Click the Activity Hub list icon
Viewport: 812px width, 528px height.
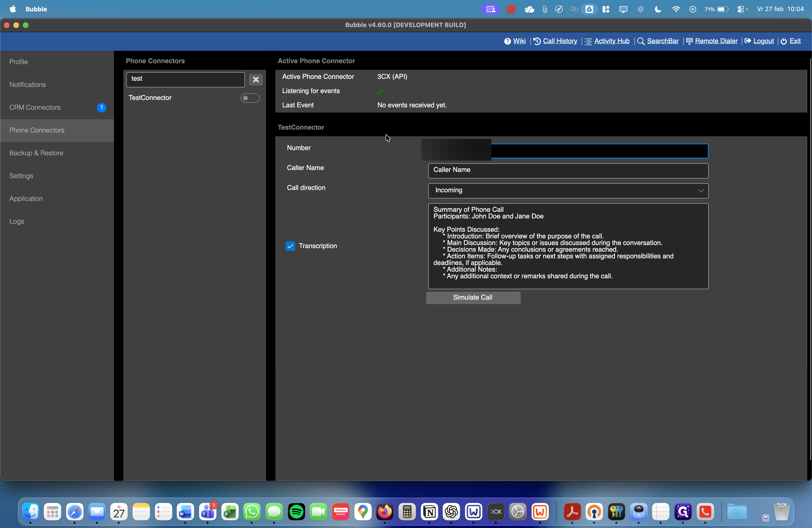click(x=588, y=41)
